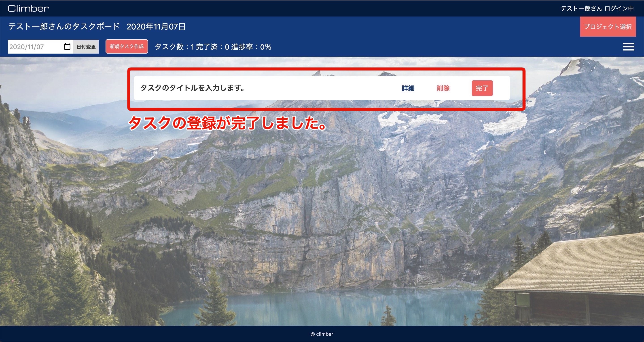The image size is (644, 342).
Task: Click the 日付変更 button
Action: (85, 46)
